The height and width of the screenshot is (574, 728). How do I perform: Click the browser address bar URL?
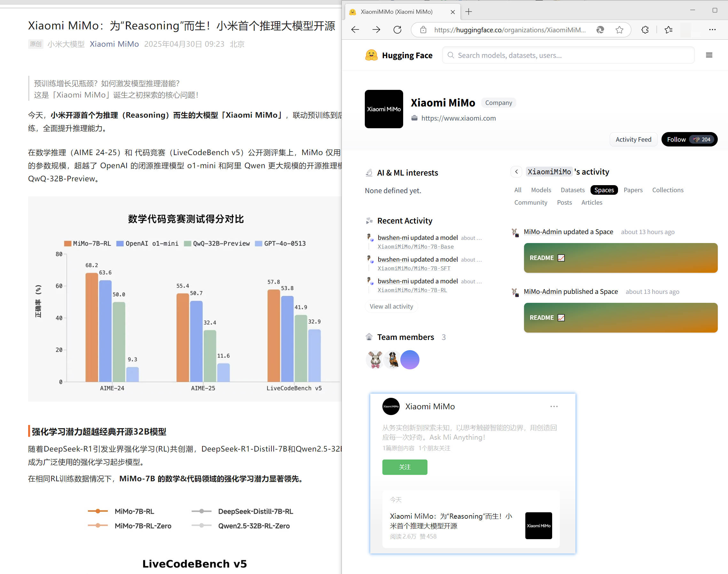pos(510,30)
